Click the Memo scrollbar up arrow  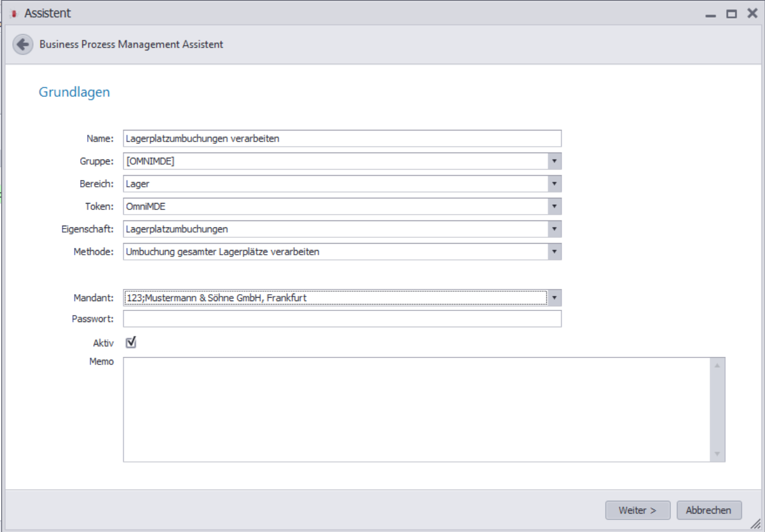click(717, 365)
